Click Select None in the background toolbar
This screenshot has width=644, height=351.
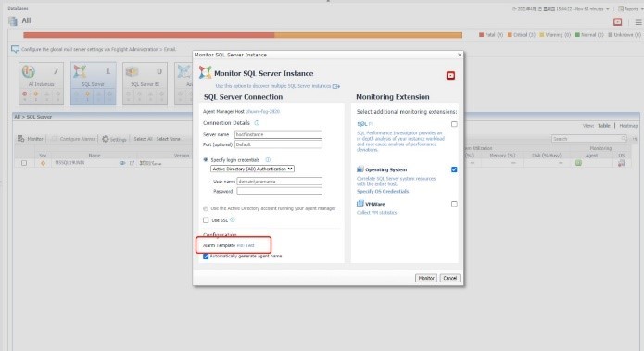(168, 139)
